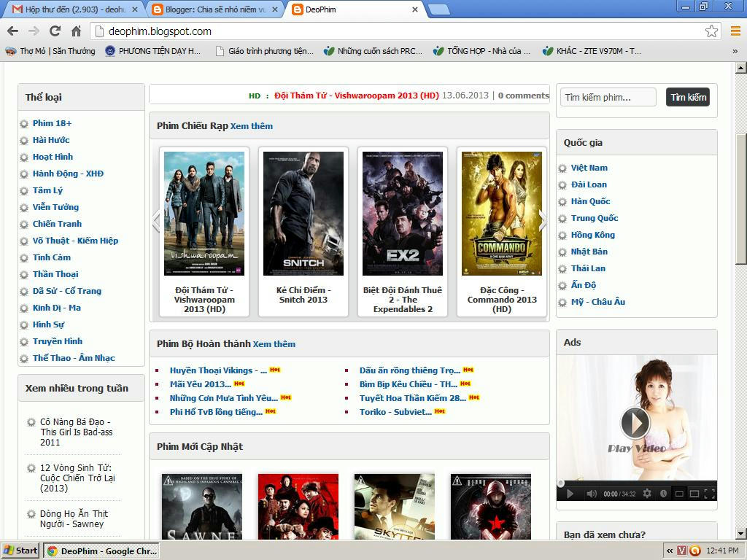The width and height of the screenshot is (747, 560).
Task: Open the EX2 Expendables poster
Action: (403, 214)
